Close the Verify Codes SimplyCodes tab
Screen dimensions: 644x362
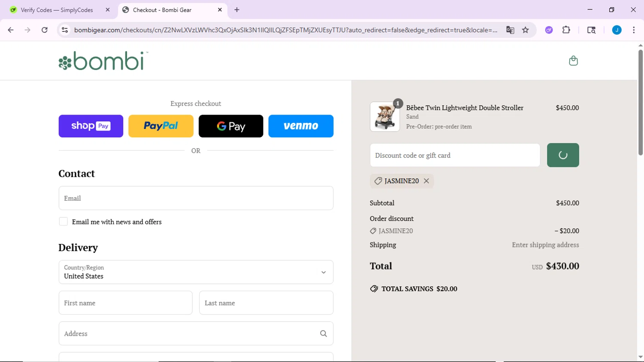108,10
